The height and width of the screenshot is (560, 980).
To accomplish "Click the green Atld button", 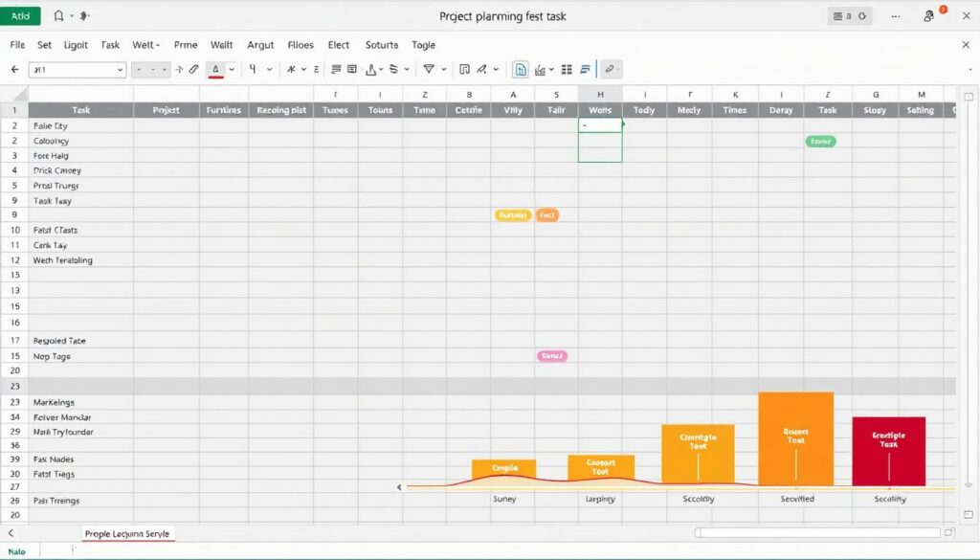I will (20, 16).
